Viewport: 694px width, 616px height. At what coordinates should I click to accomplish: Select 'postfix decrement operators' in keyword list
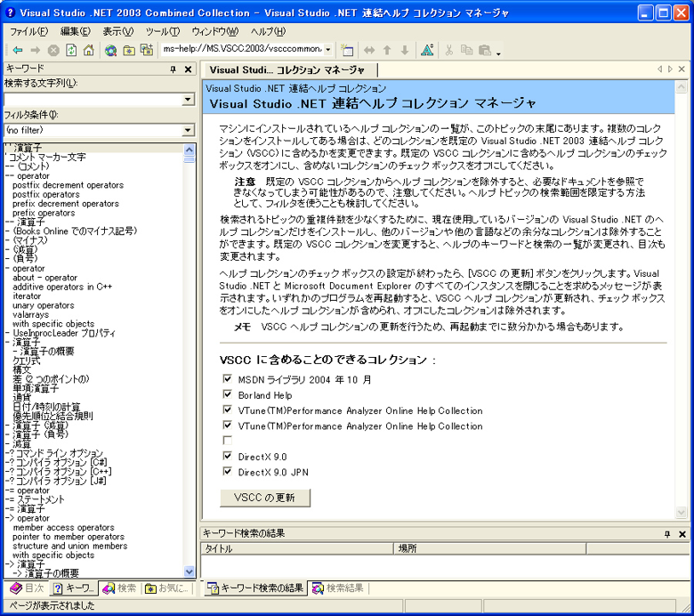pyautogui.click(x=69, y=185)
